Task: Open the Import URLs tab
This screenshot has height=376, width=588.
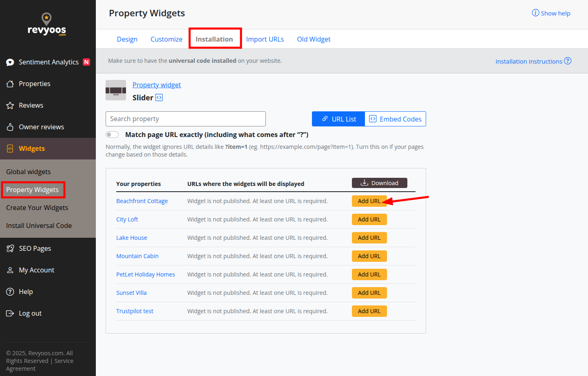Action: point(265,39)
